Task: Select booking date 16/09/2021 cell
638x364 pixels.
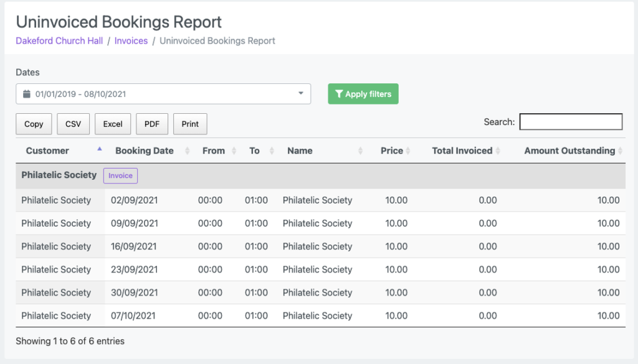Action: click(134, 246)
